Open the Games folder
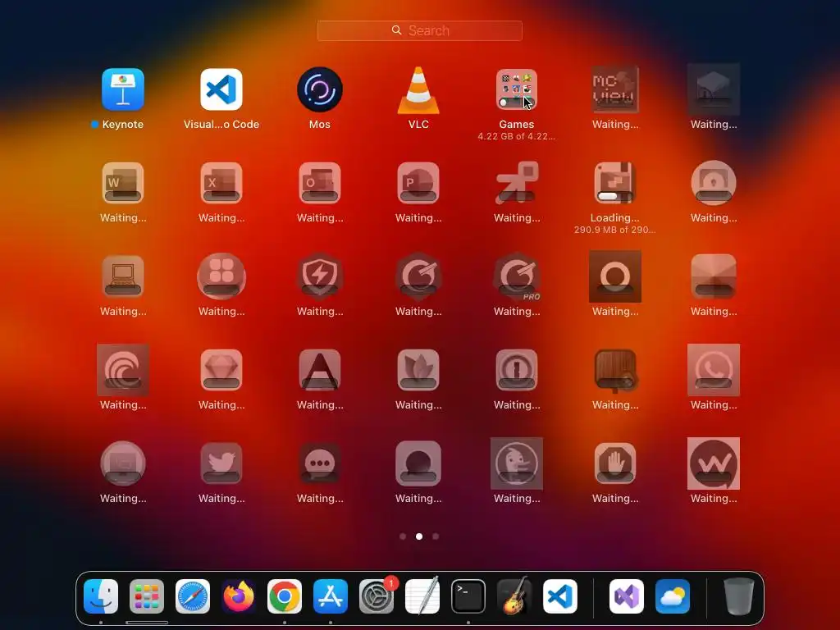840x630 pixels. coord(517,89)
